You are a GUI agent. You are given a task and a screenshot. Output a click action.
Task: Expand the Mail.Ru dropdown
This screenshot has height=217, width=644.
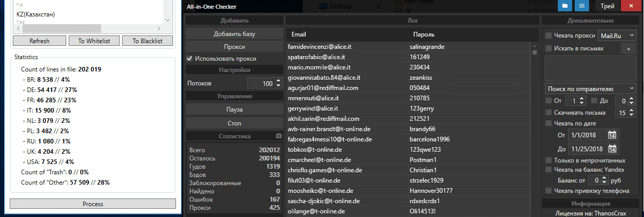pos(617,35)
